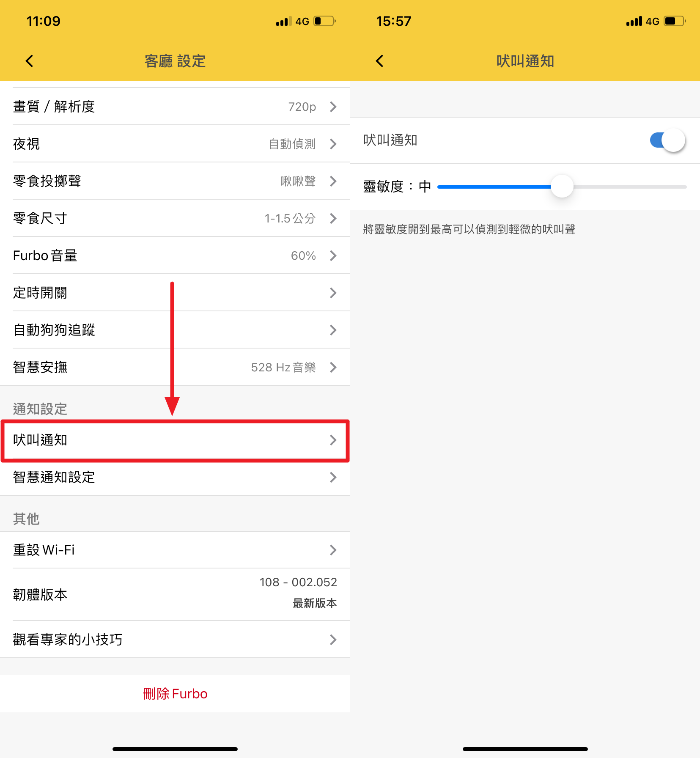Image resolution: width=700 pixels, height=758 pixels.
Task: Open 觀看專家的小技巧
Action: tap(175, 640)
